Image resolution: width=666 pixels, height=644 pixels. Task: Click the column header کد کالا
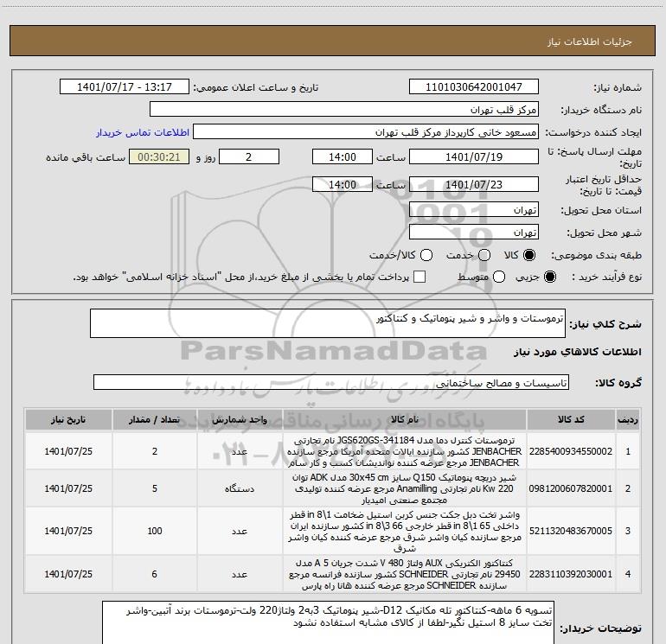pos(571,419)
